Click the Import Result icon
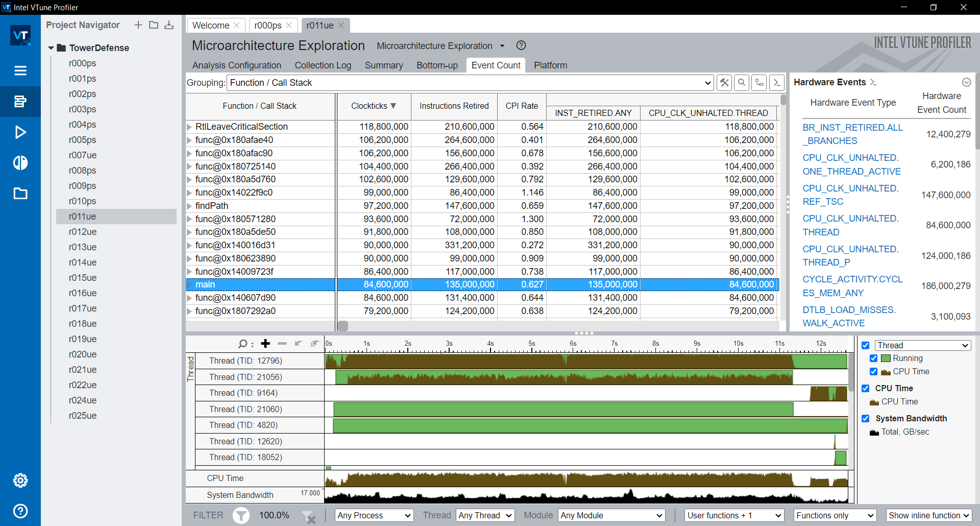This screenshot has height=526, width=980. [169, 25]
